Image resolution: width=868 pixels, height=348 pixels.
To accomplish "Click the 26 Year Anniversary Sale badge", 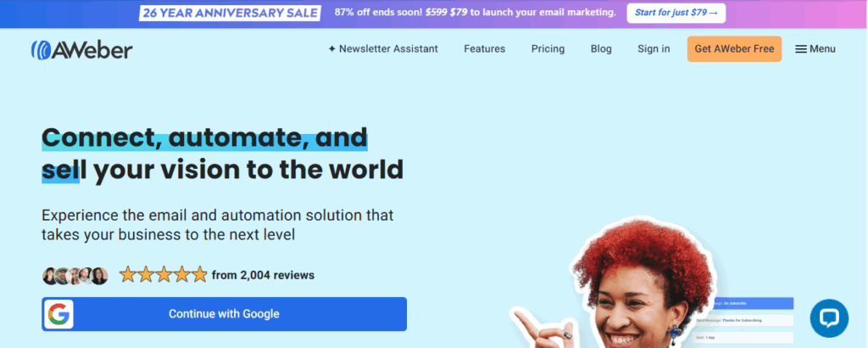I will click(230, 13).
